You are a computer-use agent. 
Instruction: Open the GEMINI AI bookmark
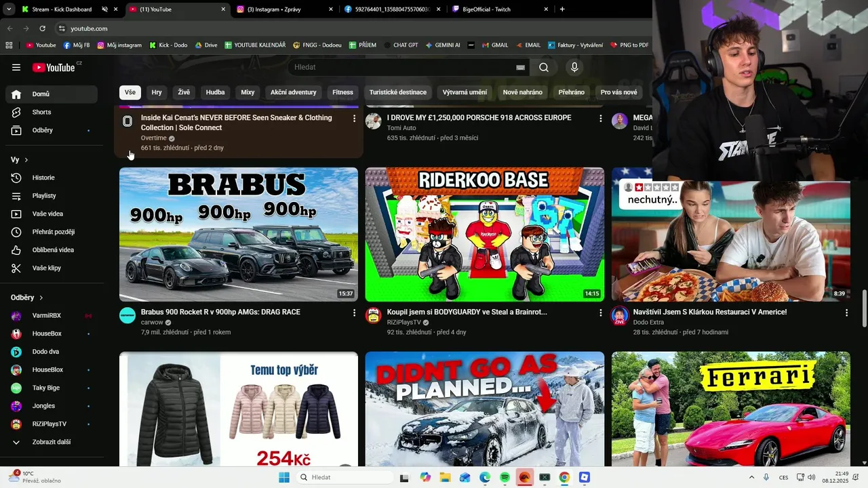(x=443, y=45)
